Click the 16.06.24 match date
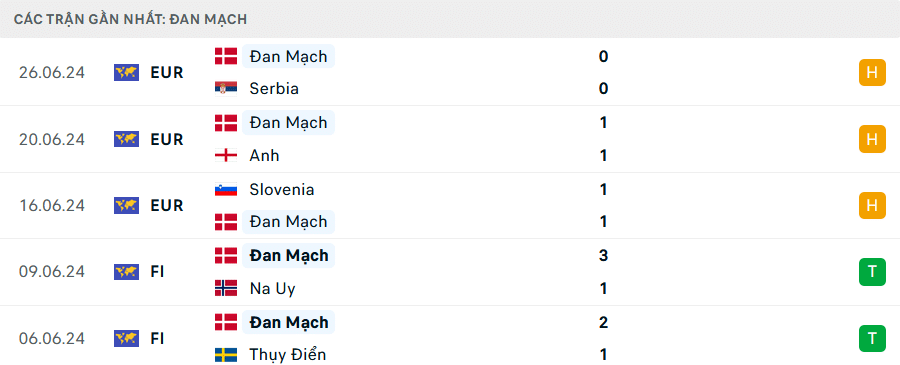This screenshot has height=365, width=900. (52, 205)
